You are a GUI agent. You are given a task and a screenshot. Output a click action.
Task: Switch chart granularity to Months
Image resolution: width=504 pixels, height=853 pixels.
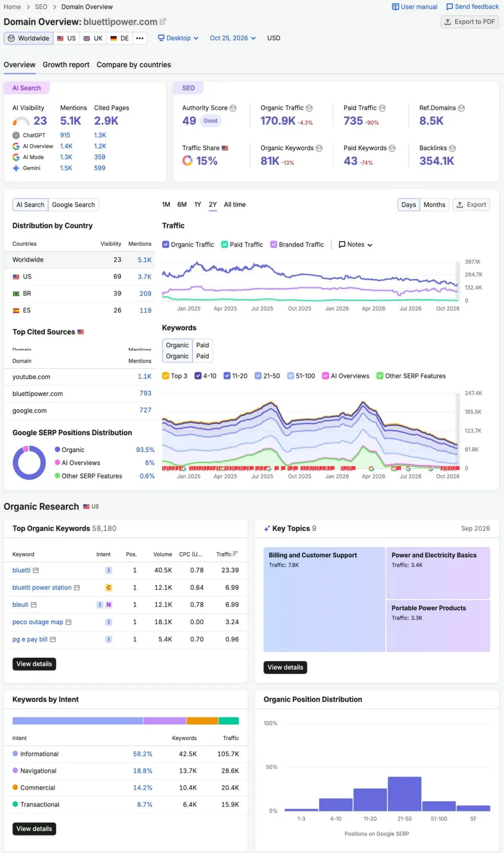point(434,205)
